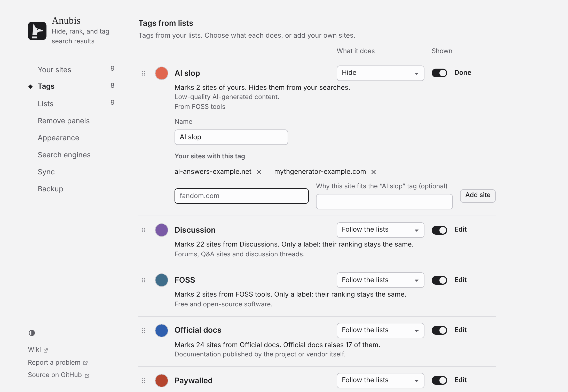Click the Add site button
568x392 pixels.
coord(478,196)
